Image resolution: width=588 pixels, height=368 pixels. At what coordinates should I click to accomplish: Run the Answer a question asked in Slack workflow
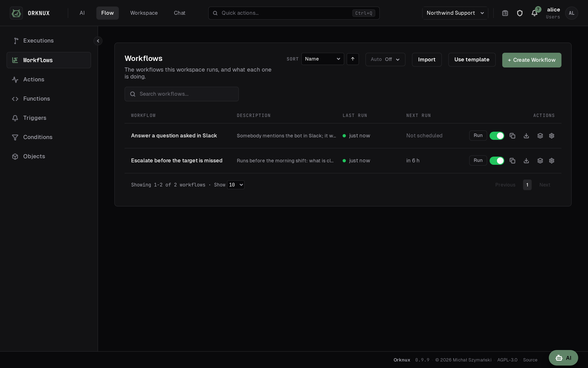[x=478, y=136]
